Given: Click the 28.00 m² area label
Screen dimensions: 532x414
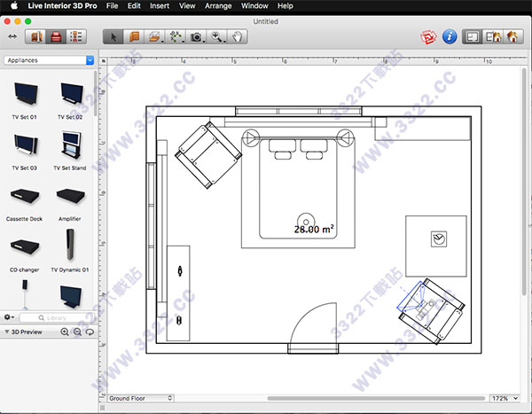Looking at the screenshot, I should [x=314, y=229].
